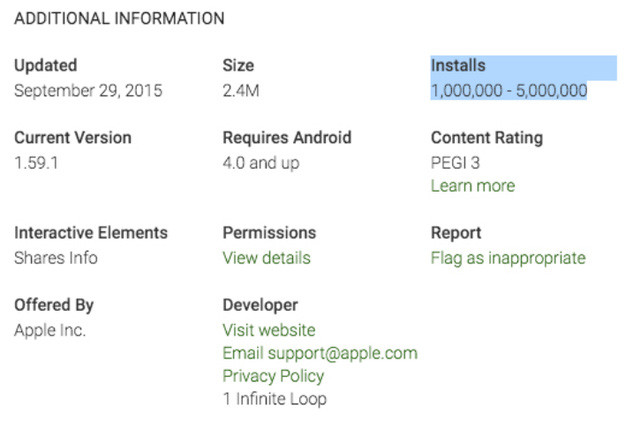Click the version number 1.59.1
Screen dimensions: 640x423
pos(36,162)
